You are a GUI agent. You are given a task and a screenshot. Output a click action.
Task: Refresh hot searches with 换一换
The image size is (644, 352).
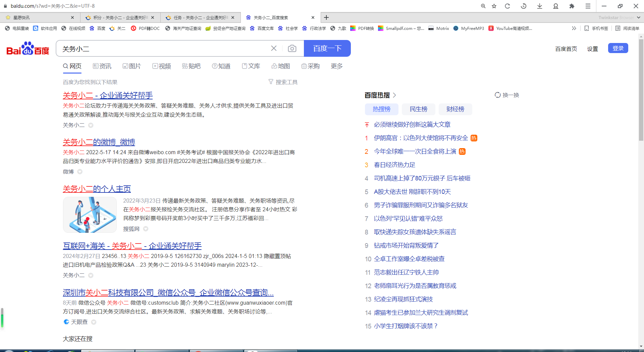tap(507, 95)
